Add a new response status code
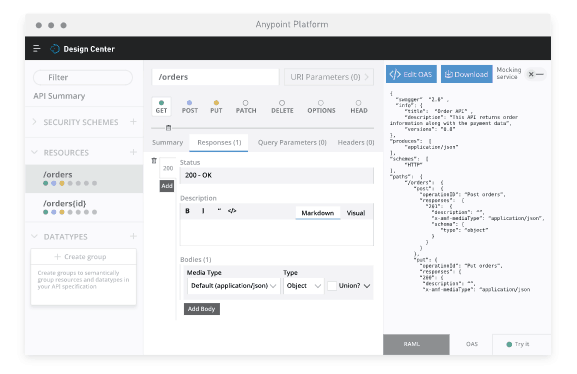 [167, 186]
